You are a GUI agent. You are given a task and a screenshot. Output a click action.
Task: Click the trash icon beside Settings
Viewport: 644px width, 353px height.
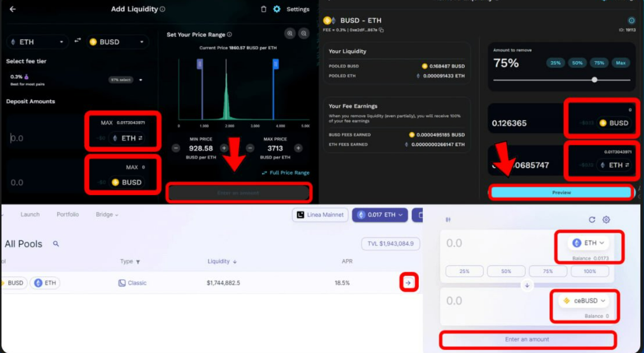click(x=264, y=9)
